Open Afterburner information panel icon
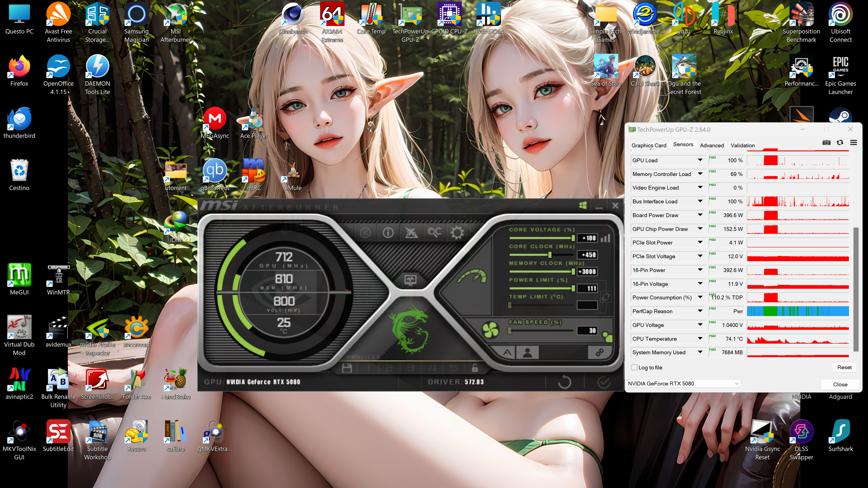This screenshot has height=488, width=868. (388, 232)
